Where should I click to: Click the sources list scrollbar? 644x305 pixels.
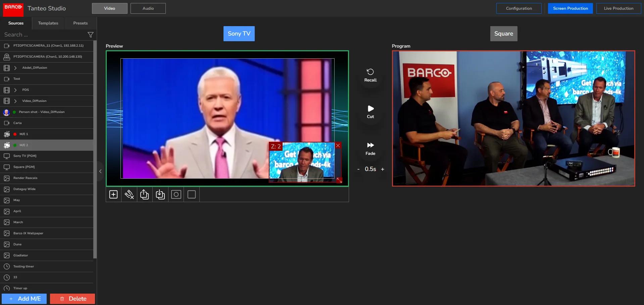tap(95, 149)
